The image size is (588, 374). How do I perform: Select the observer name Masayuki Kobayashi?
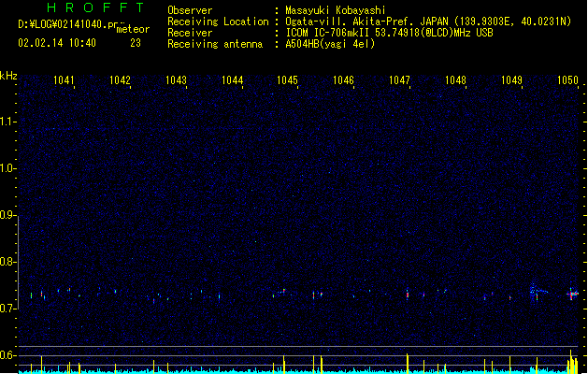tap(336, 10)
